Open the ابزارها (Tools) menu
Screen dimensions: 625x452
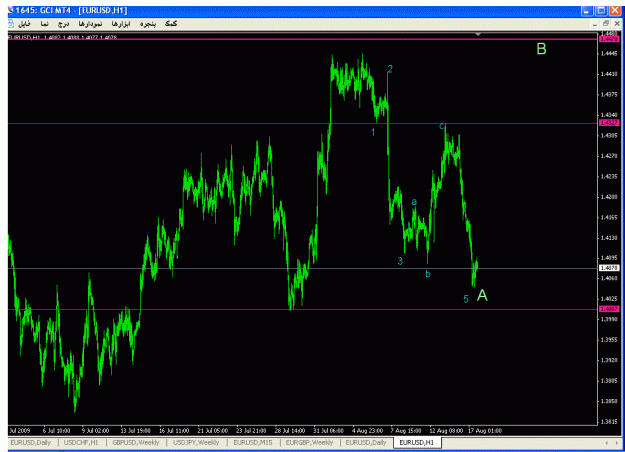(121, 24)
